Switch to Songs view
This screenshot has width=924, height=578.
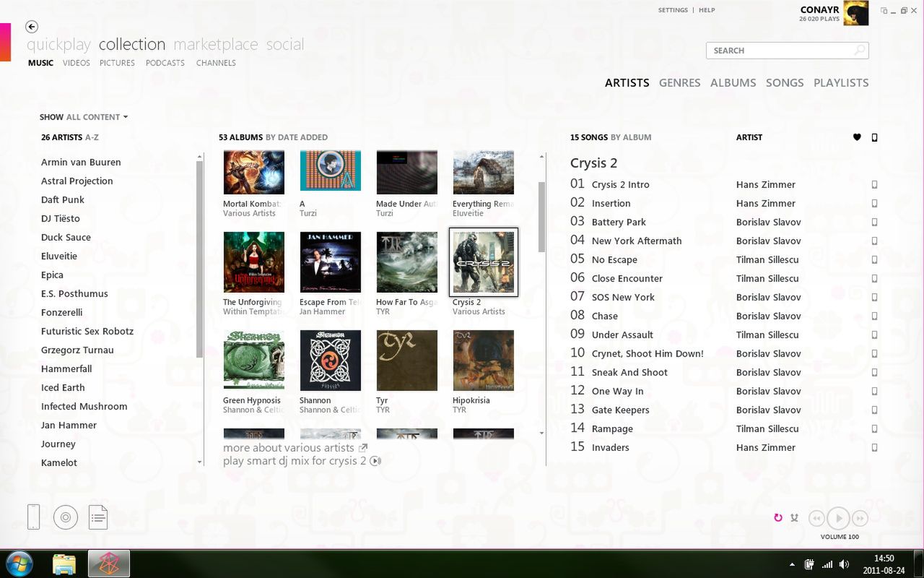click(785, 83)
